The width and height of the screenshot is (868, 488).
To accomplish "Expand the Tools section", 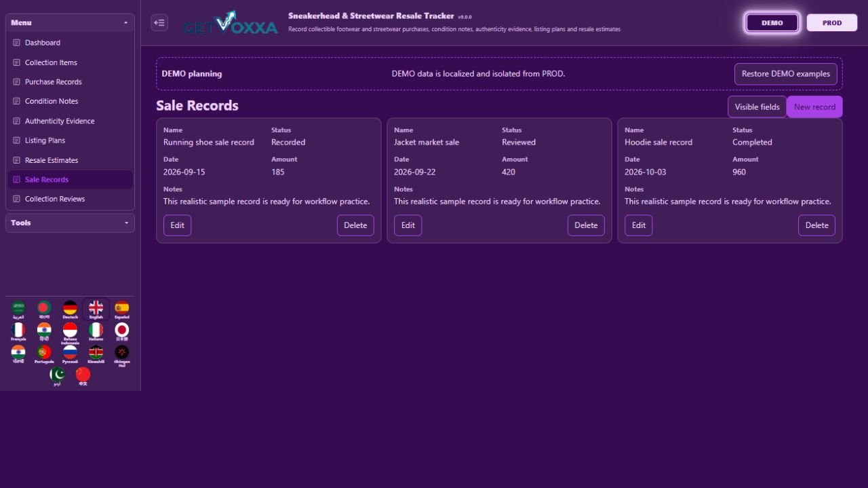I will (70, 223).
